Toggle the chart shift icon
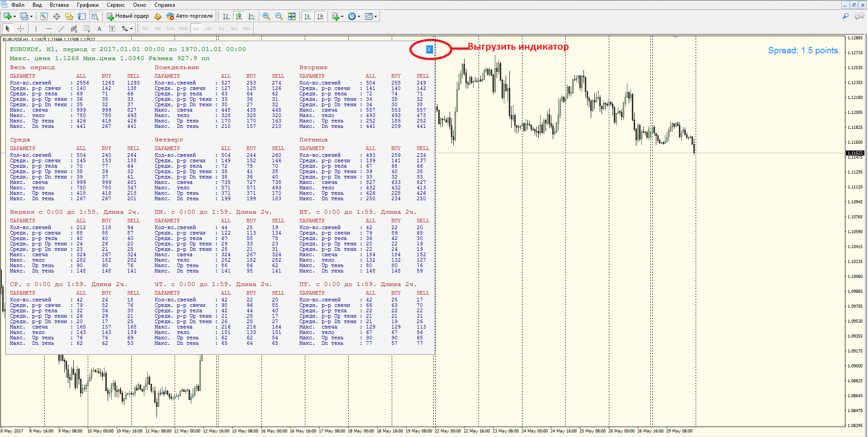868x437 pixels. click(x=320, y=16)
